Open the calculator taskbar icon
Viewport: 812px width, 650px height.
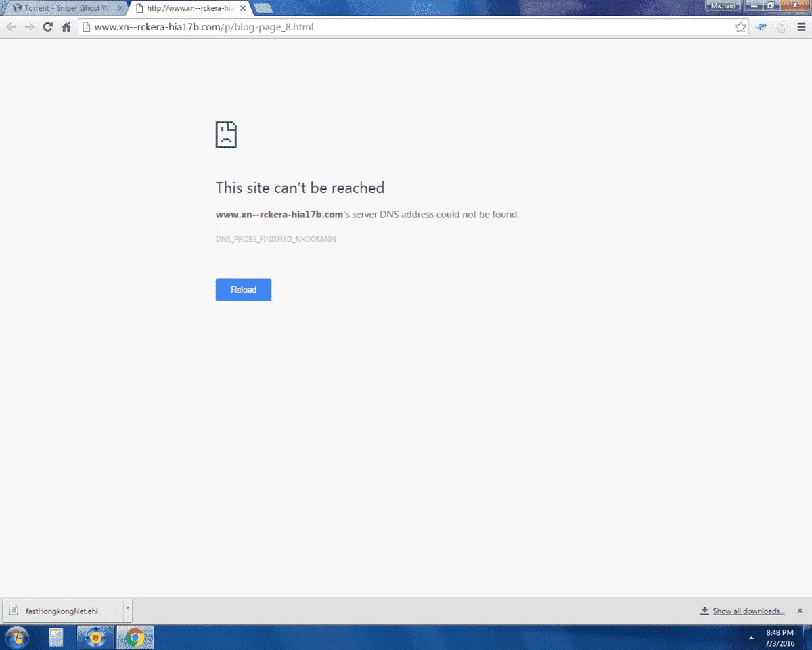(55, 638)
